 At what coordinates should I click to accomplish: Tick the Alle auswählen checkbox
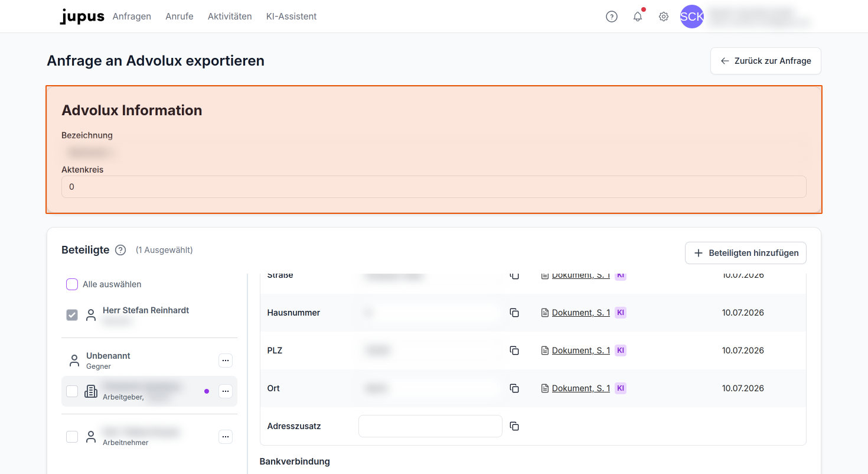coord(72,284)
